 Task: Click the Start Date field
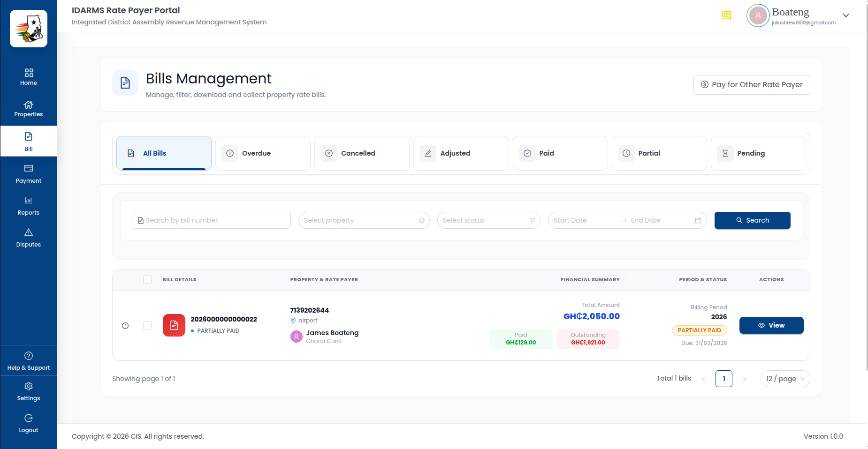[x=584, y=220]
